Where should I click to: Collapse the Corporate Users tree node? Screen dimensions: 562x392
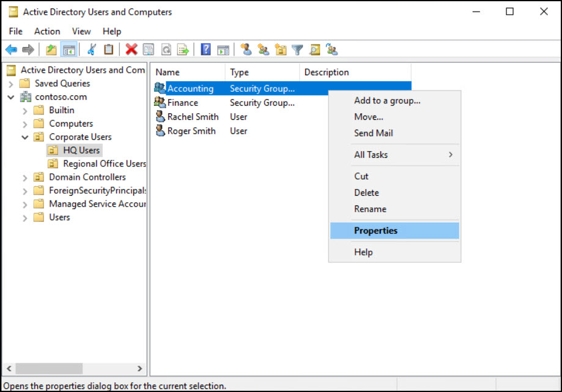tap(25, 137)
